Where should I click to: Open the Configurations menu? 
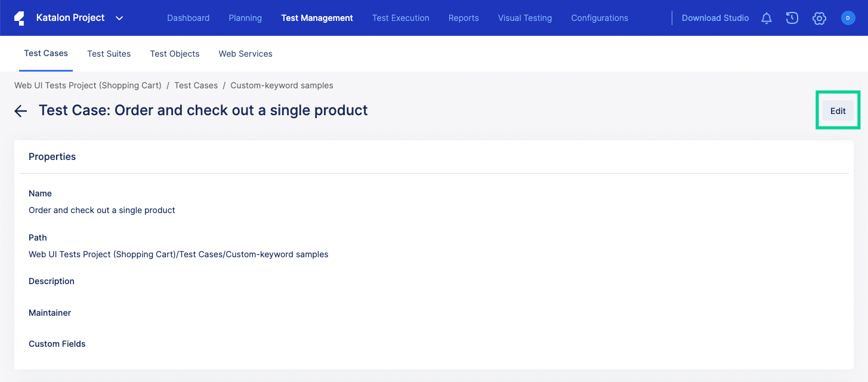pos(600,18)
